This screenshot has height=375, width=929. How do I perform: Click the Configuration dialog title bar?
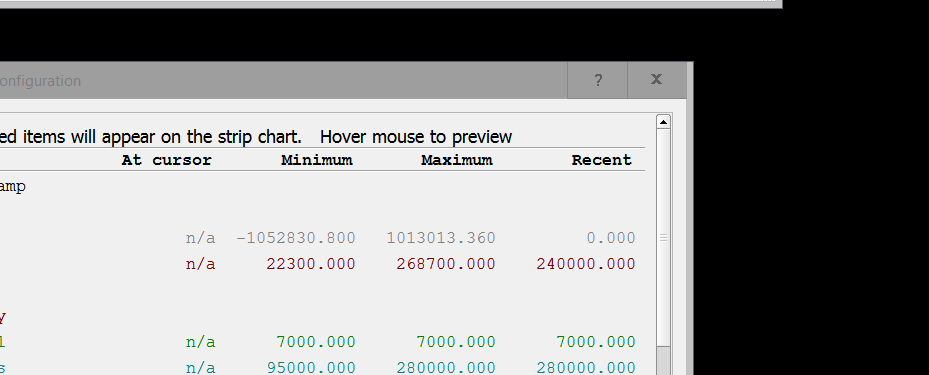coord(283,81)
